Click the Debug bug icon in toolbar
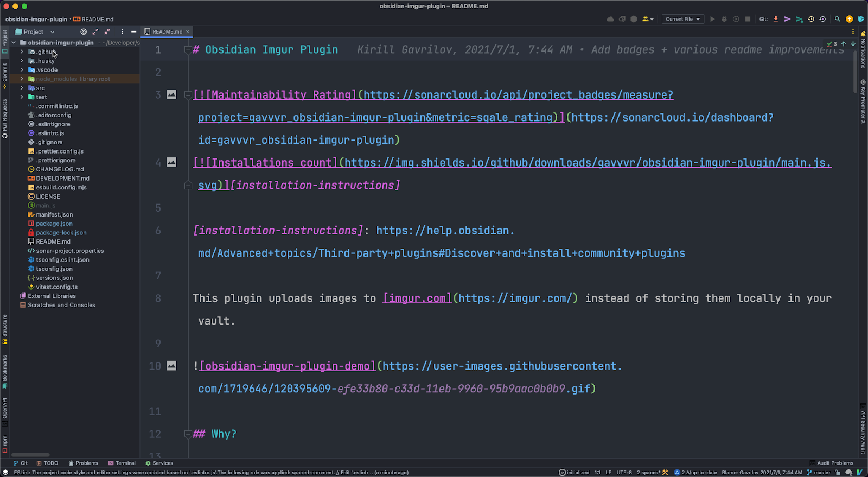868x477 pixels. click(724, 19)
